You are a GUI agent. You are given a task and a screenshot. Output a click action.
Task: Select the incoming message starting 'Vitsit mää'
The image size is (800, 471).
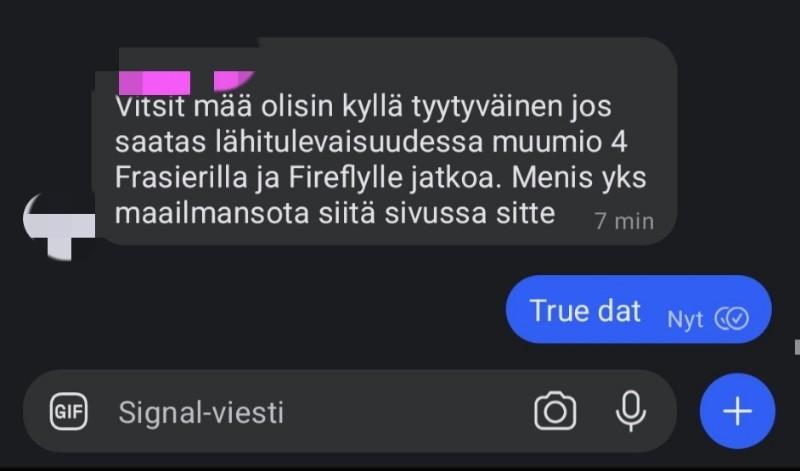[x=385, y=142]
